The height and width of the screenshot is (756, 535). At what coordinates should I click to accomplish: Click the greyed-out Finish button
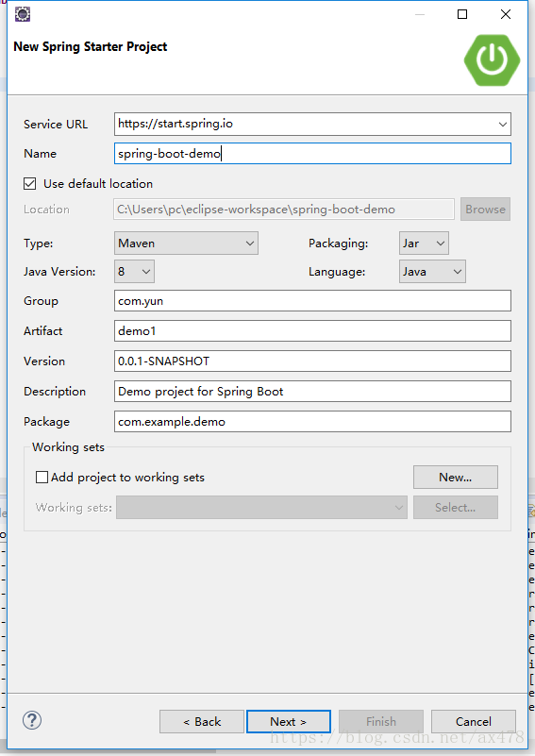pyautogui.click(x=381, y=722)
